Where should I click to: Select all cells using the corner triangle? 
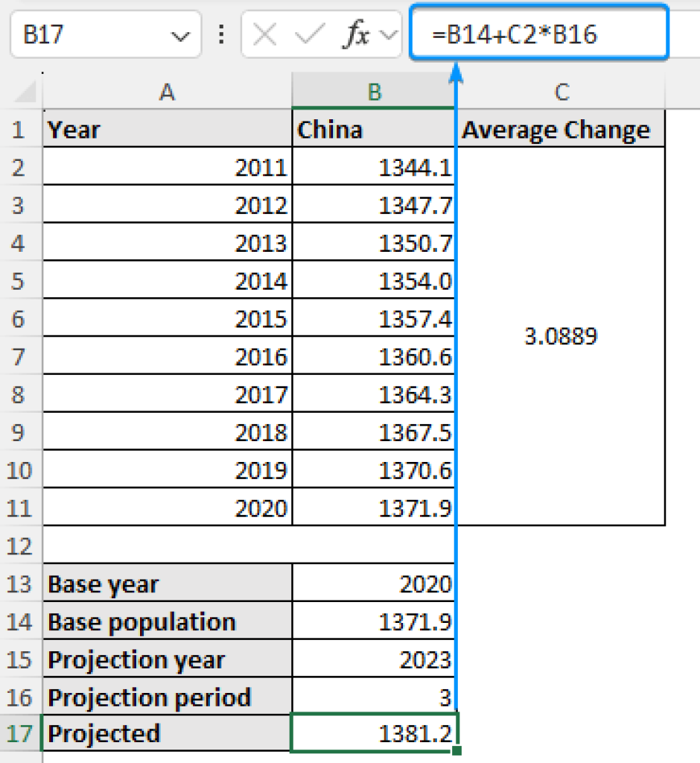23,92
